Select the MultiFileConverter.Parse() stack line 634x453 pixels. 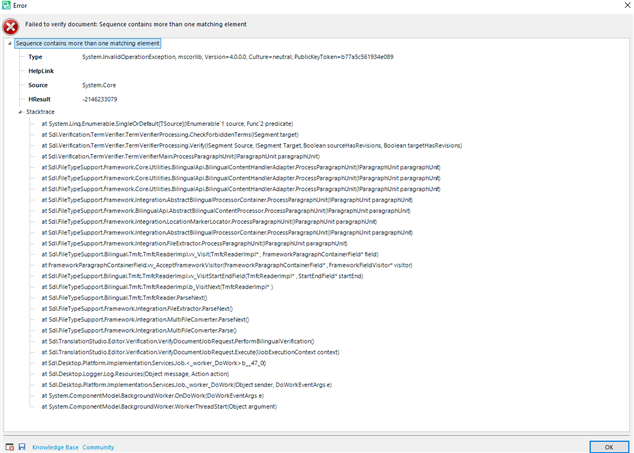(x=139, y=331)
